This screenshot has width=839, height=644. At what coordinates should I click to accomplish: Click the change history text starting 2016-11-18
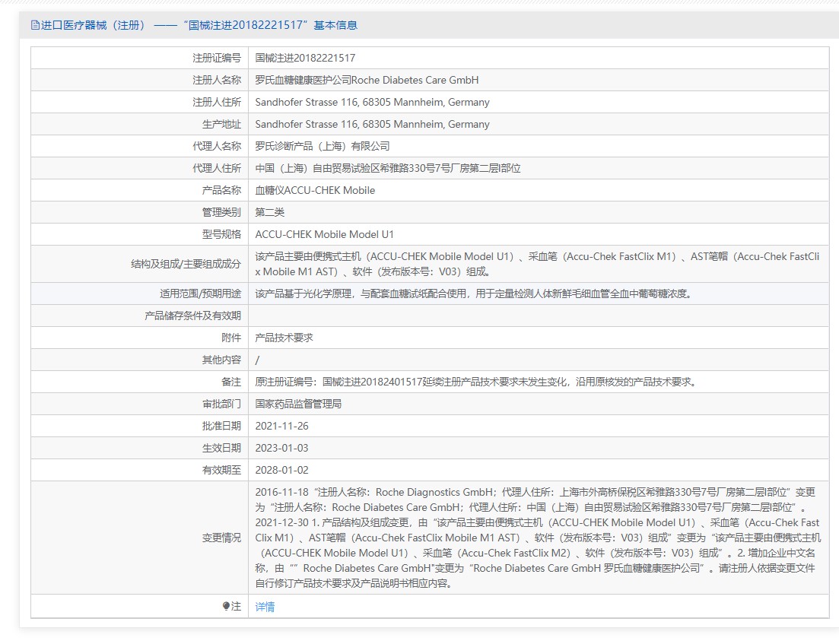pyautogui.click(x=537, y=538)
